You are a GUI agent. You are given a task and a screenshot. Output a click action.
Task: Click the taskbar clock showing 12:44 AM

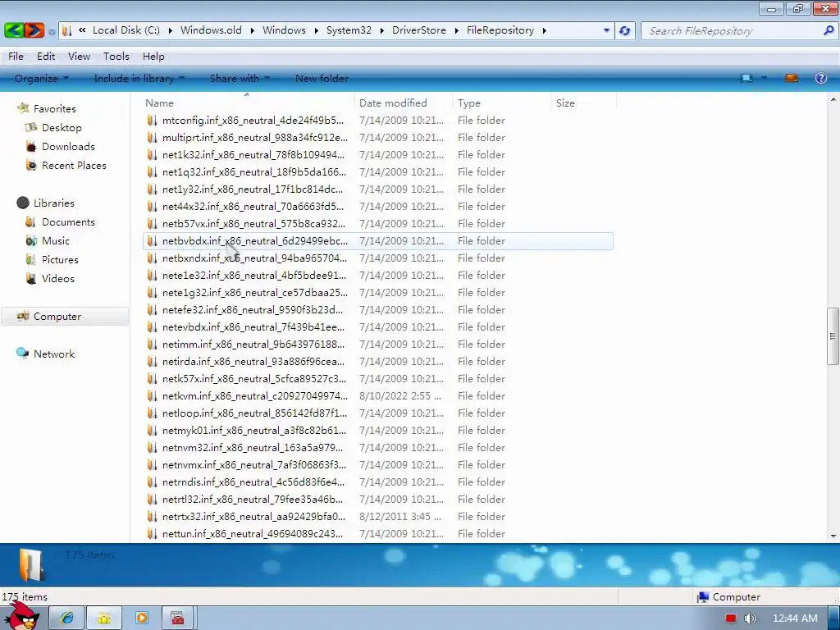coord(795,619)
